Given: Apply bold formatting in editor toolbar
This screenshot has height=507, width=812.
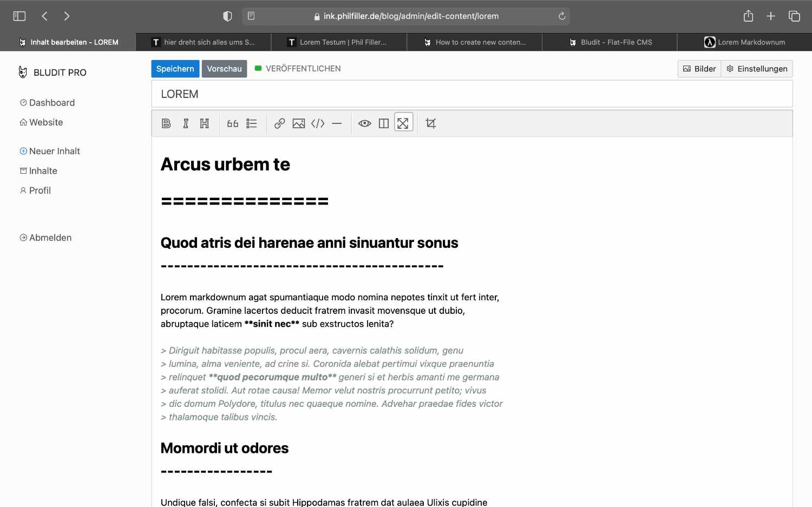Looking at the screenshot, I should 166,123.
